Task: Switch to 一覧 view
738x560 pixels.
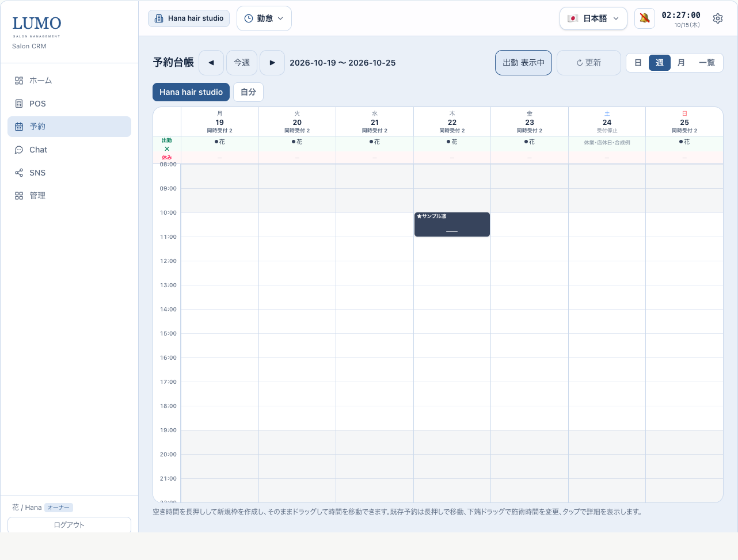Action: pyautogui.click(x=707, y=63)
